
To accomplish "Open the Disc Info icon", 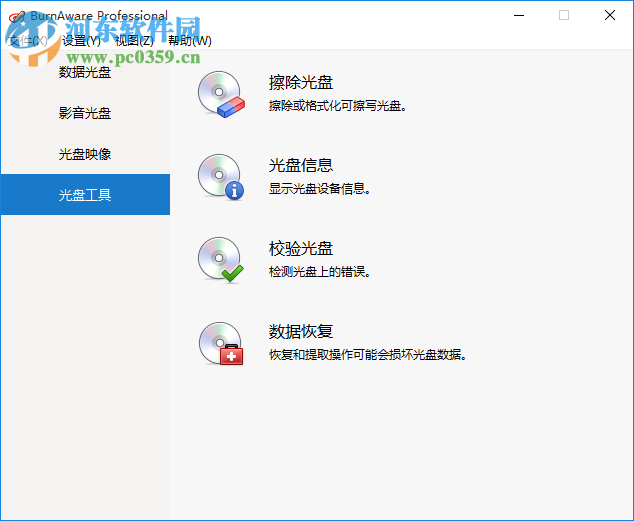I will tap(221, 177).
